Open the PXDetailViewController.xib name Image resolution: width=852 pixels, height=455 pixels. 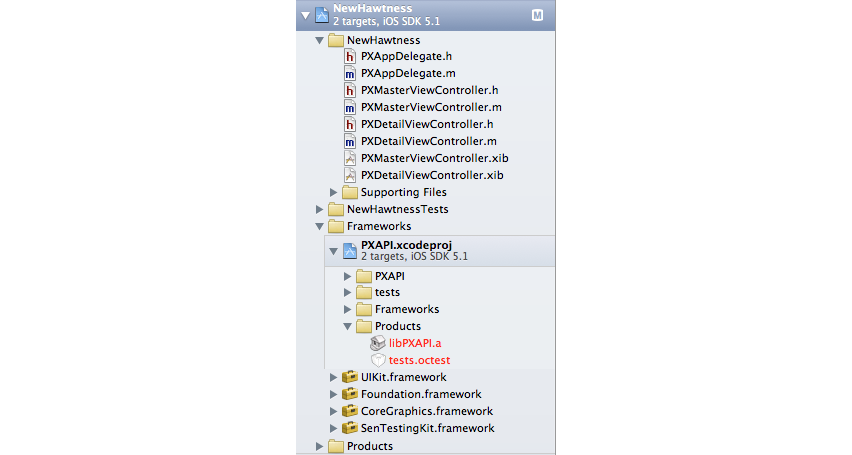(432, 175)
